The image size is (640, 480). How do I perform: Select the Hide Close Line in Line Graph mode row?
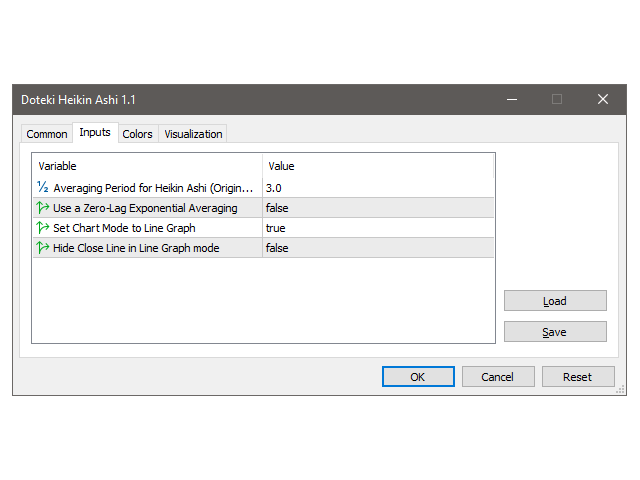263,248
